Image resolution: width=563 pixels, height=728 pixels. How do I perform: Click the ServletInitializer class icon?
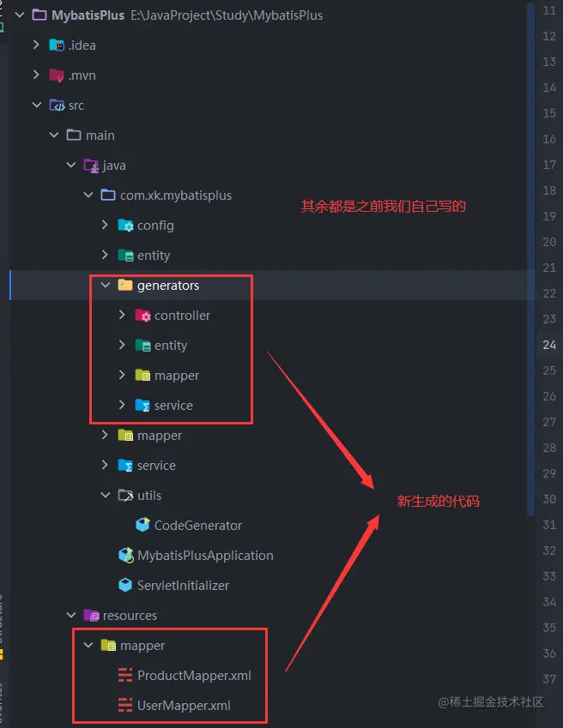pyautogui.click(x=125, y=585)
